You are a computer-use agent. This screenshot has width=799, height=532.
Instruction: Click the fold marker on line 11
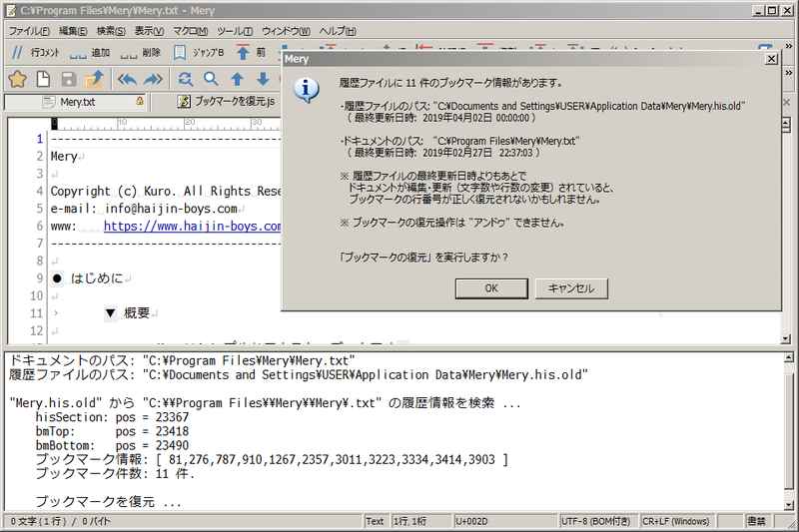56,313
